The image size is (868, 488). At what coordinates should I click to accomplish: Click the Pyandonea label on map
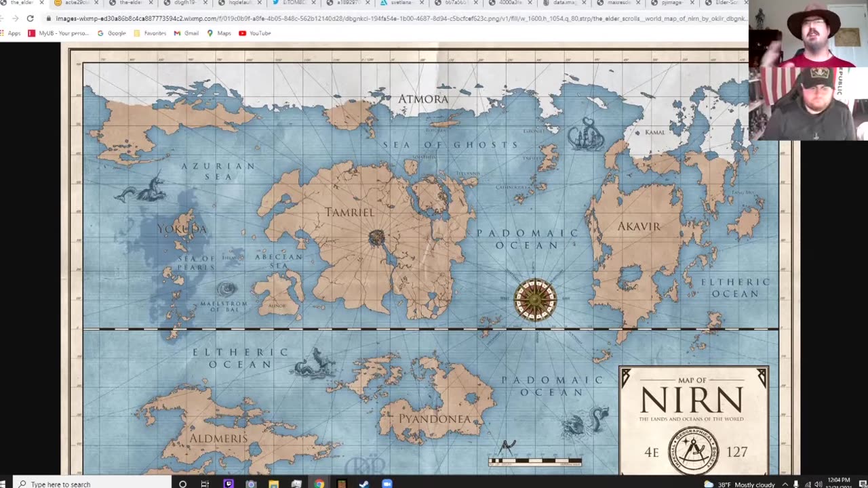(435, 419)
